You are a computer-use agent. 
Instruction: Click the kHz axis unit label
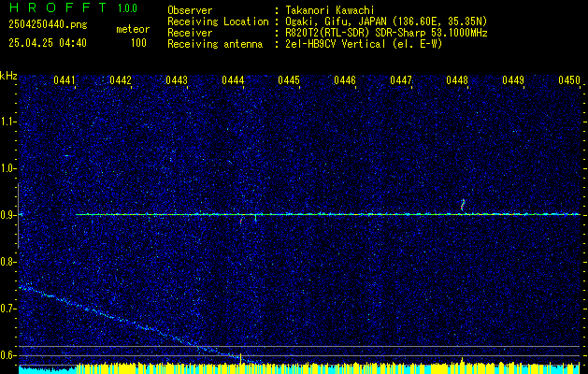(x=8, y=77)
